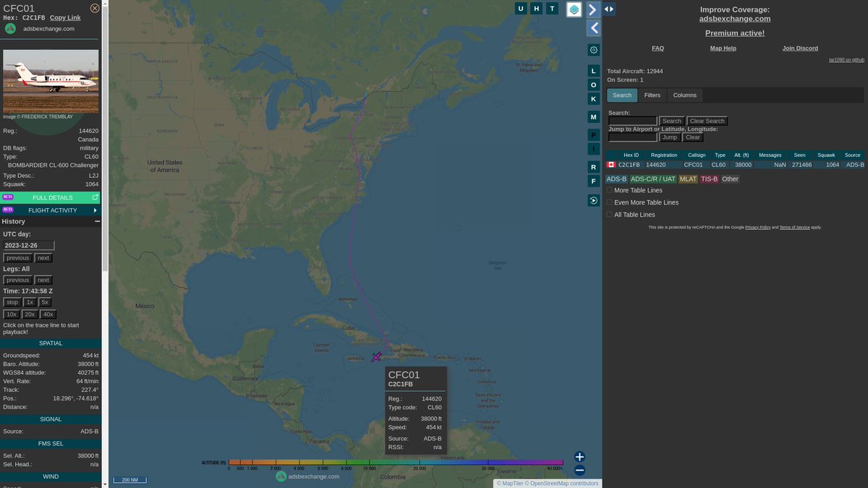Select the CFC01 aircraft marker on map

(x=376, y=356)
